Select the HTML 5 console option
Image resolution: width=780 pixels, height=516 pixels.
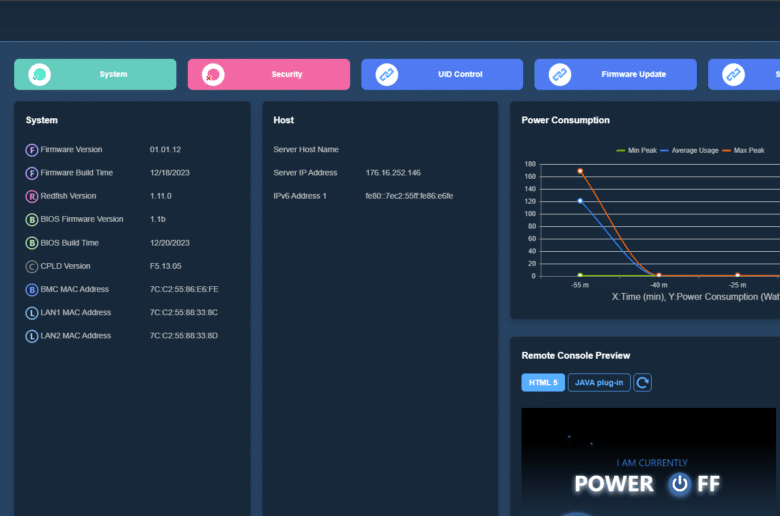point(543,383)
